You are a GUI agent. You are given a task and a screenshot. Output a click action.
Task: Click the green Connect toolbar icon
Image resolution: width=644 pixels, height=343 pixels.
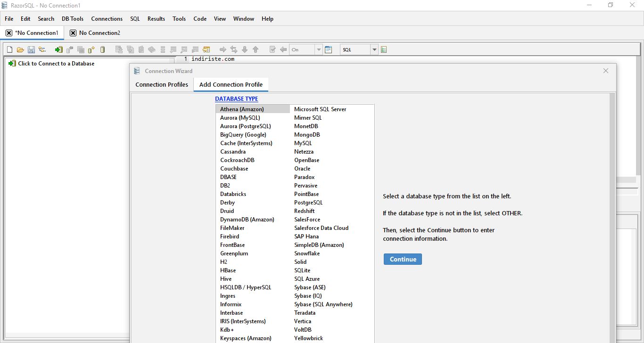[x=59, y=49]
